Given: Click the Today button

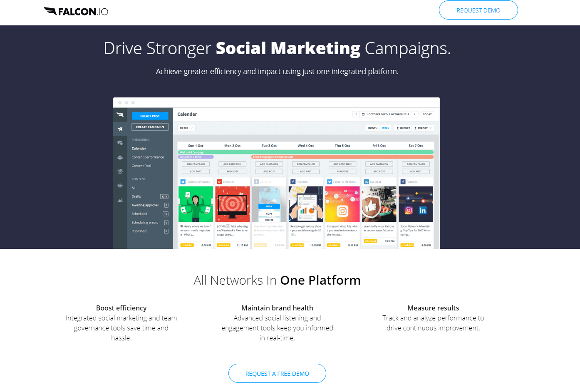Looking at the screenshot, I should pyautogui.click(x=427, y=114).
